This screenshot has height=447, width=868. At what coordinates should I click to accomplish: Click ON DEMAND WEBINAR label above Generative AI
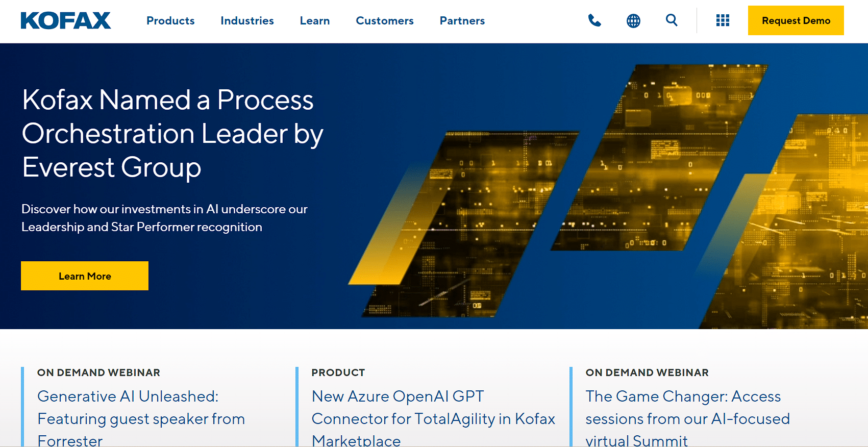(x=98, y=373)
